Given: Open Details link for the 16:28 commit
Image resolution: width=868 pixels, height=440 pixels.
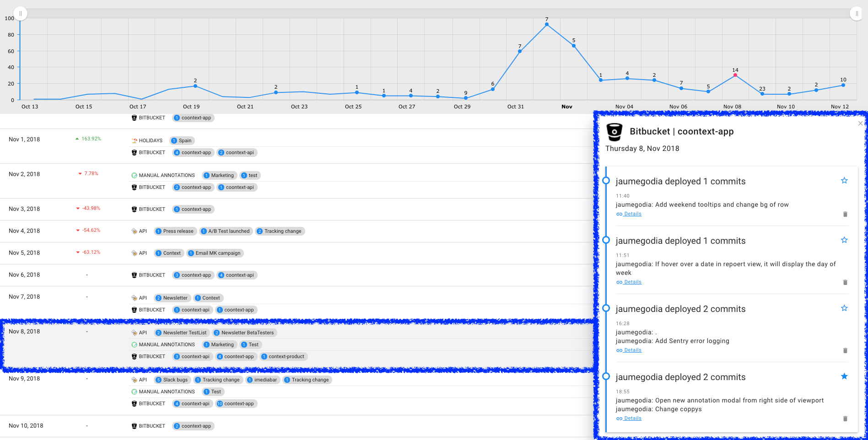Looking at the screenshot, I should pyautogui.click(x=629, y=350).
